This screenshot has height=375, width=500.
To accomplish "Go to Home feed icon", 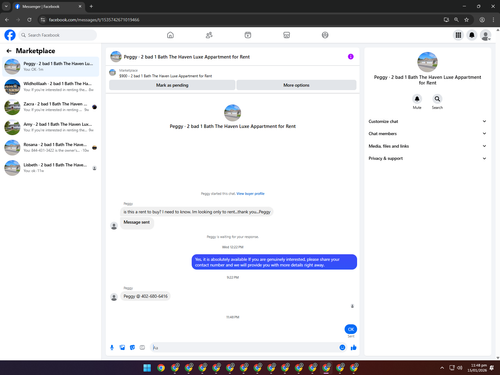I will [170, 35].
